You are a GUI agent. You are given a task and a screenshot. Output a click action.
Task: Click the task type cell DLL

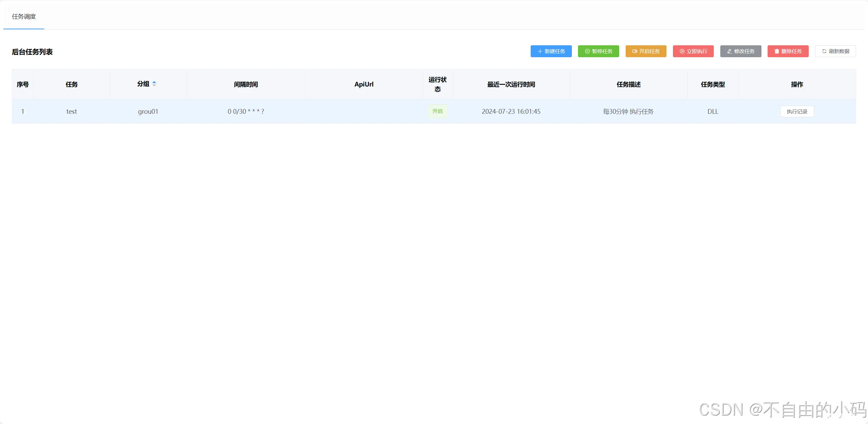point(713,111)
